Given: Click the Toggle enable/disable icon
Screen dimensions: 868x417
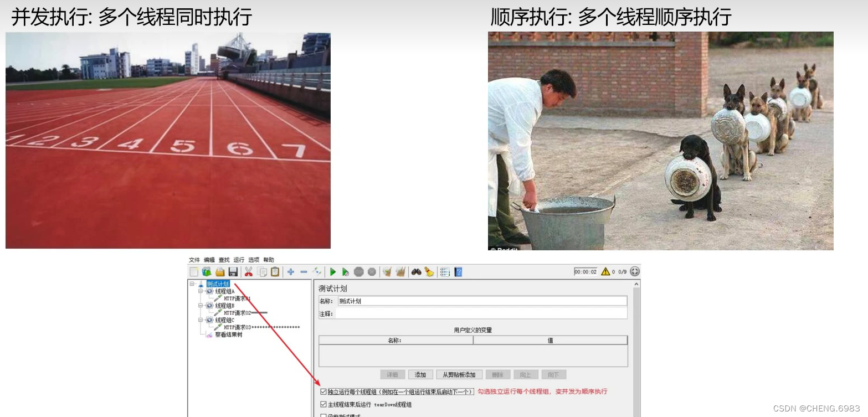Looking at the screenshot, I should 317,272.
